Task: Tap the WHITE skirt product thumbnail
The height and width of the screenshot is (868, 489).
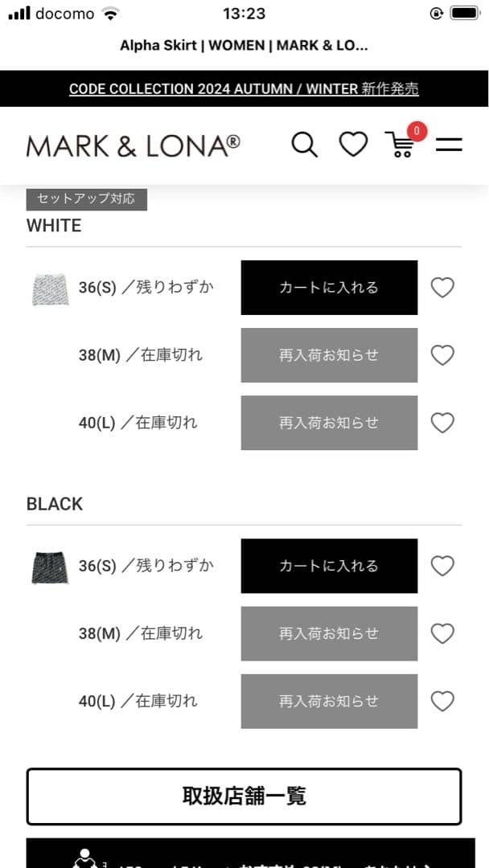Action: [x=50, y=287]
